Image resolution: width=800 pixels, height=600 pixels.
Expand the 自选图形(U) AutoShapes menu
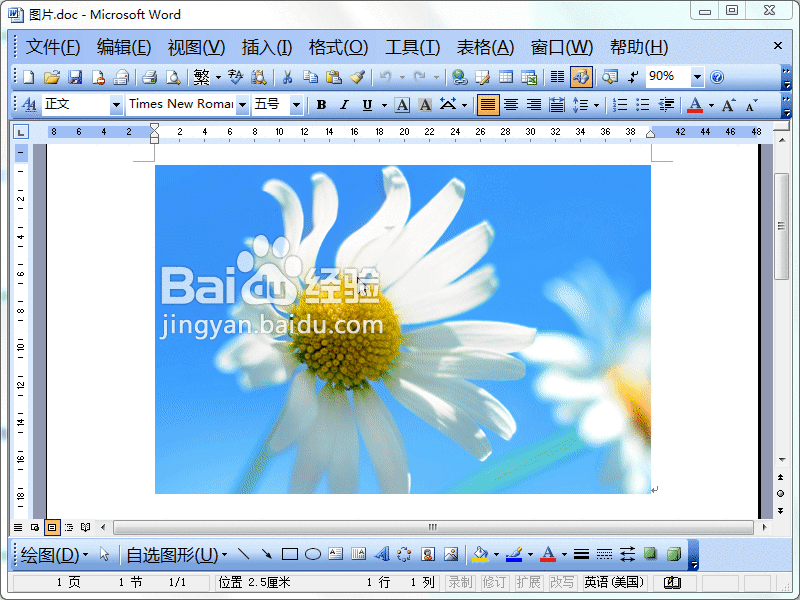[177, 555]
